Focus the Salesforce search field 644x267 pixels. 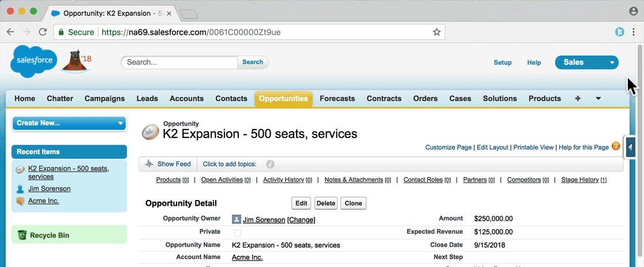click(179, 62)
